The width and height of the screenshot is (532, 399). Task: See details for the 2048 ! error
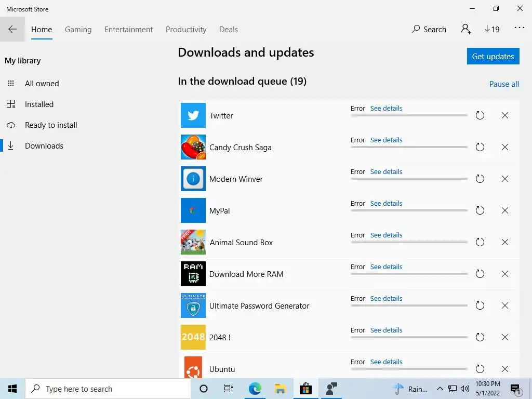(386, 330)
